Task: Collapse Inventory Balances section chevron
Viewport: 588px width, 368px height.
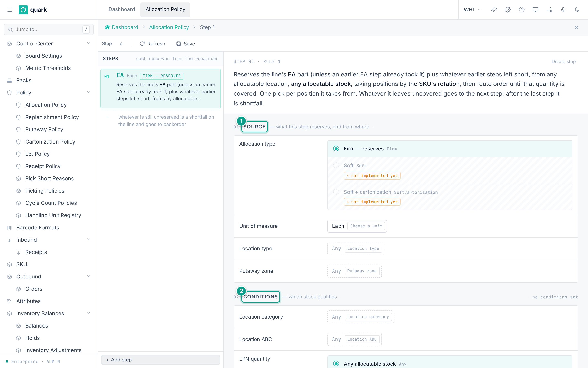Action: pos(88,313)
